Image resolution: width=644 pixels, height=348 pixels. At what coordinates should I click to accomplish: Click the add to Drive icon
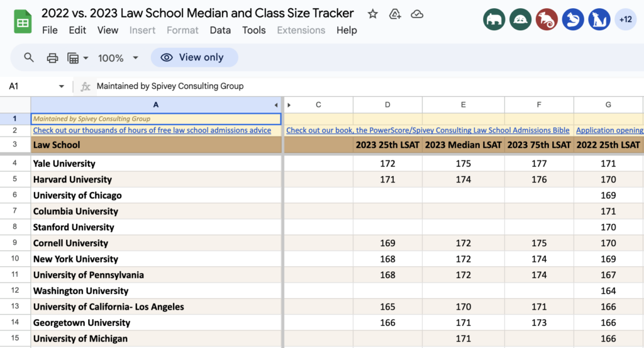(395, 14)
